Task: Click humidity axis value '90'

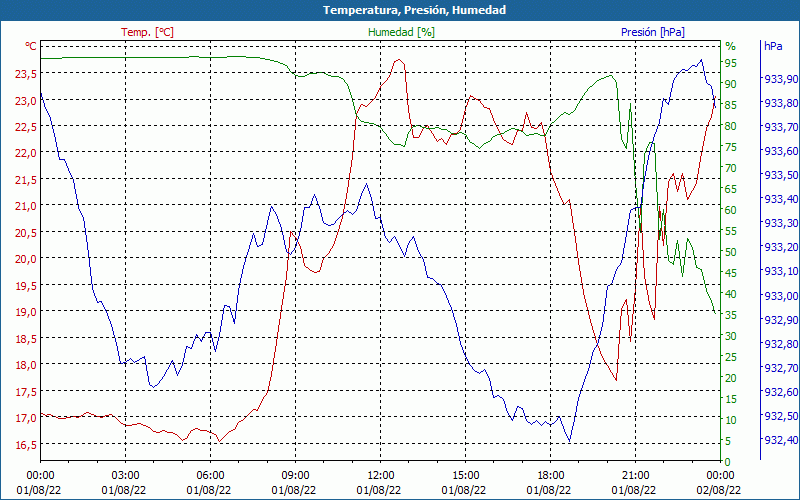Action: point(731,84)
